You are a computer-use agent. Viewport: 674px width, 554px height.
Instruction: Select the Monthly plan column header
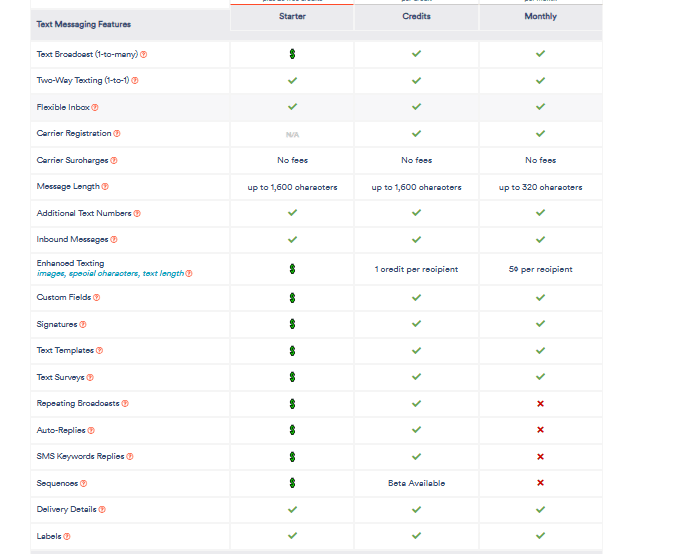click(540, 16)
